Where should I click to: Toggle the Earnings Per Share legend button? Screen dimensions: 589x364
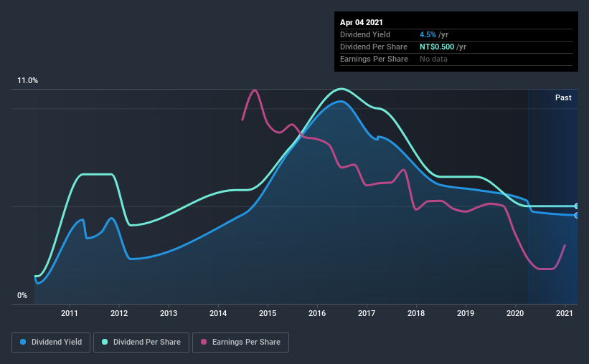(x=240, y=343)
